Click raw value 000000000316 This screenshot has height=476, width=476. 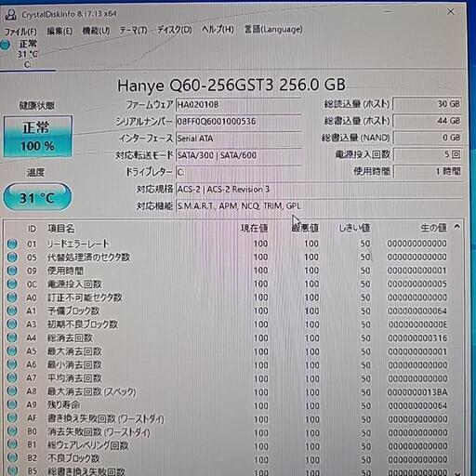(x=417, y=337)
